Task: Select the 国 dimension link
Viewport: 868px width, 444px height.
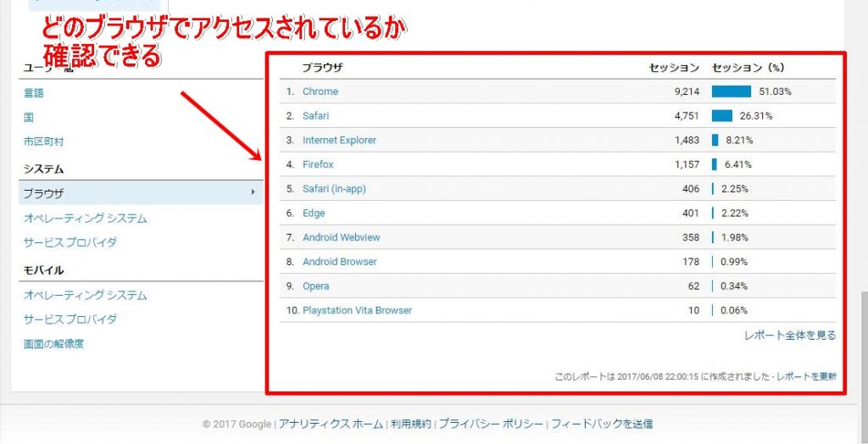Action: coord(28,118)
